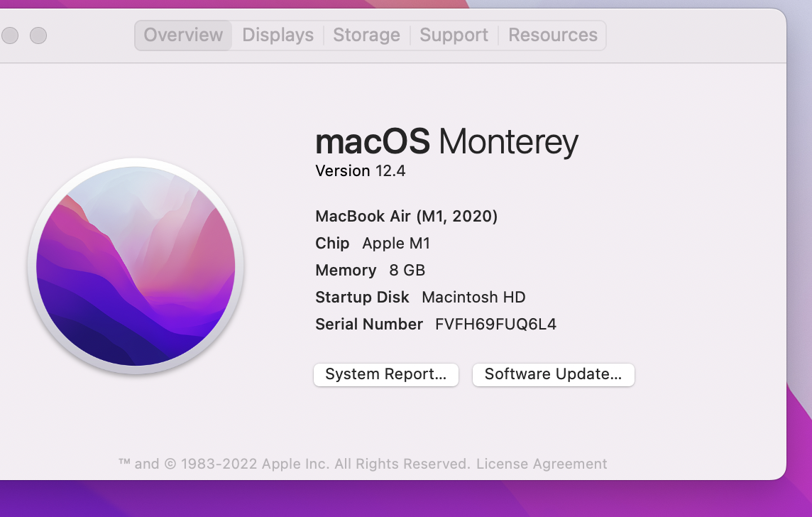Open Software Update

[553, 374]
